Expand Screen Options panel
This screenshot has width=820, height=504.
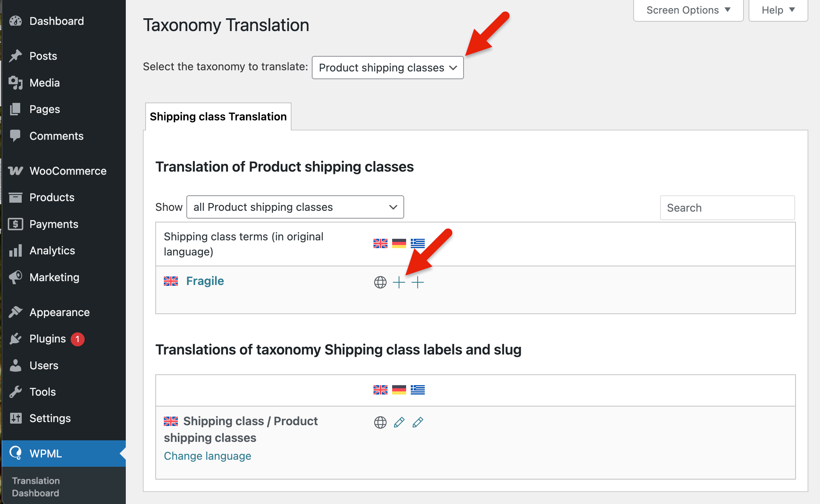[688, 10]
